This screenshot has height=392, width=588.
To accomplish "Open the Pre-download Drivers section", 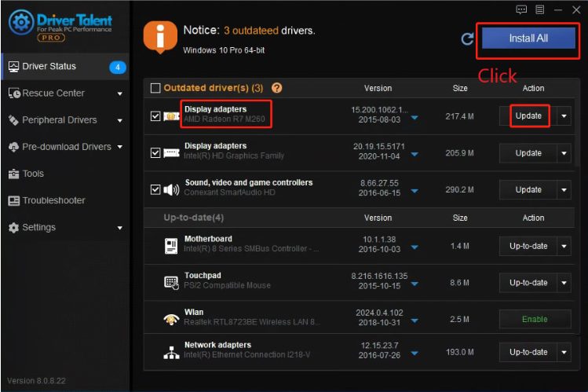I will point(65,147).
